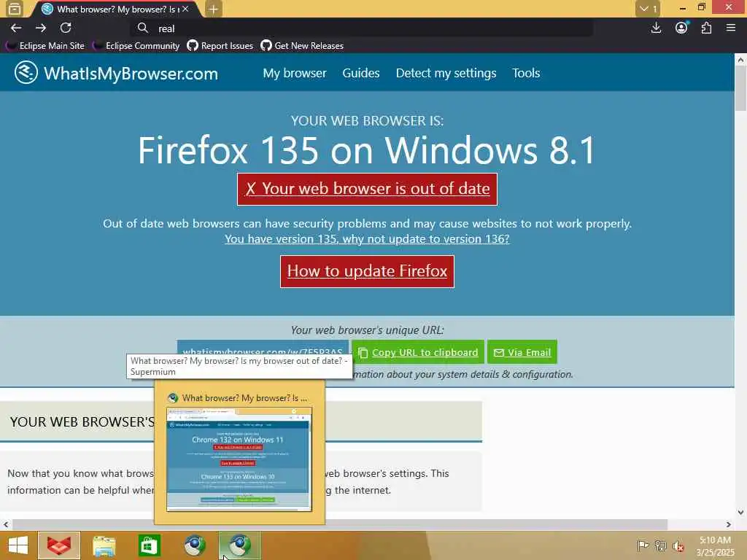Image resolution: width=747 pixels, height=560 pixels.
Task: Click the Via Email button
Action: point(522,352)
